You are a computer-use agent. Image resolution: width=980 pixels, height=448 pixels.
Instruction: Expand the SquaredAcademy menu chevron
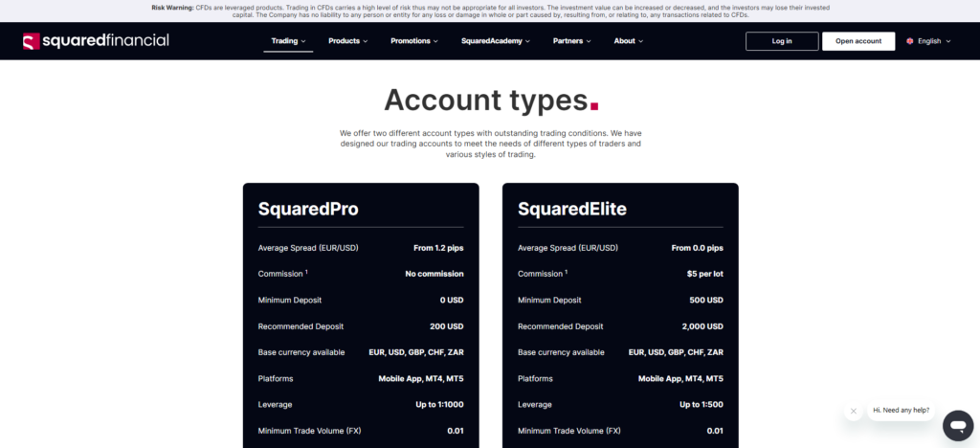(x=527, y=41)
